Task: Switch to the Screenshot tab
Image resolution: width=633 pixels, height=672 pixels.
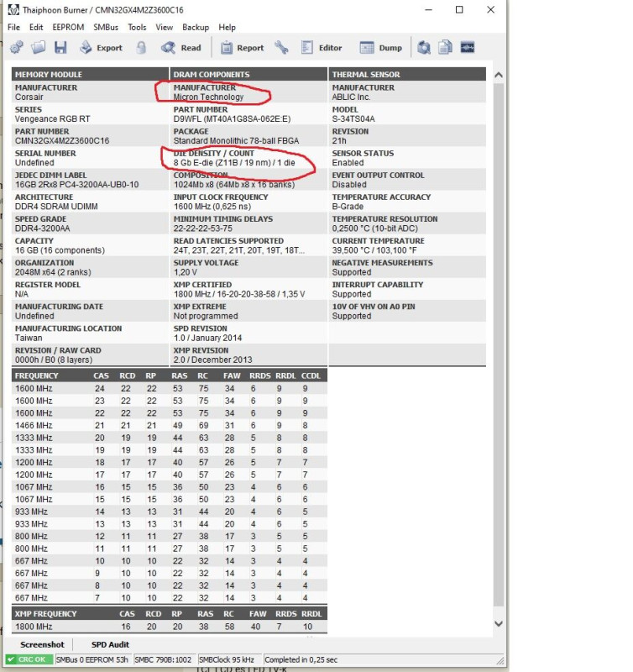Action: 42,644
